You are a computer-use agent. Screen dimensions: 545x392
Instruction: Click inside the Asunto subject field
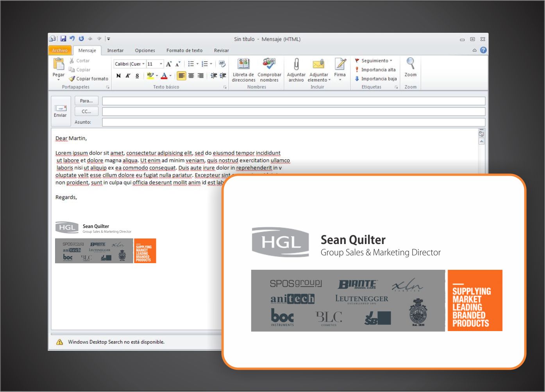293,122
